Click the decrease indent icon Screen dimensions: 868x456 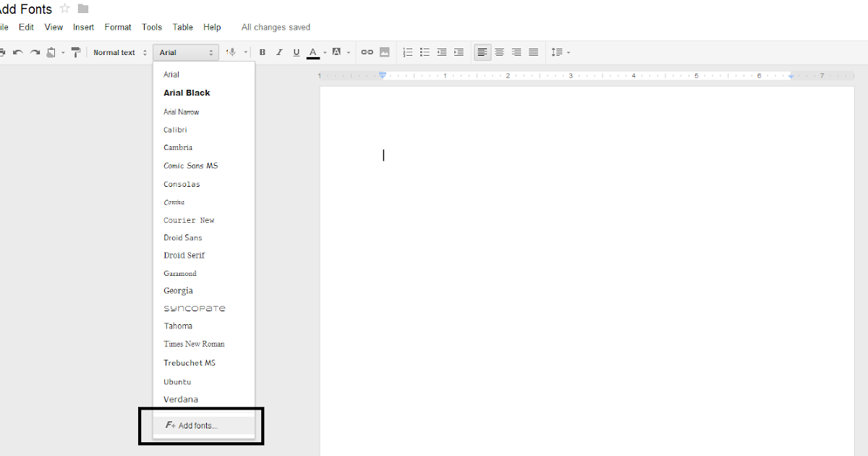coord(442,52)
